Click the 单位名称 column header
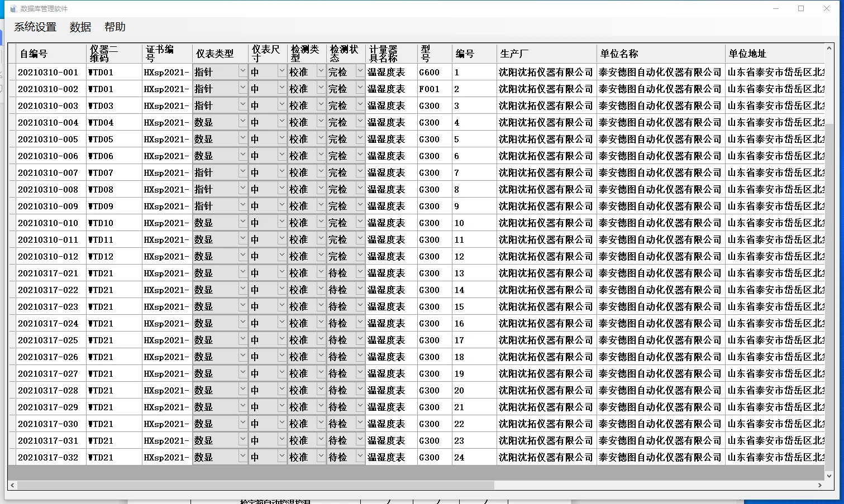844x504 pixels. (x=661, y=54)
